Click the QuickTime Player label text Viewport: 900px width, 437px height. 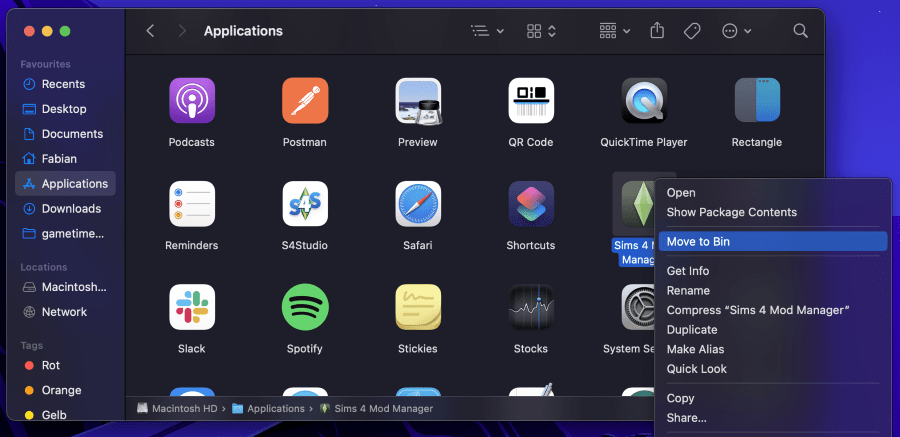point(644,142)
